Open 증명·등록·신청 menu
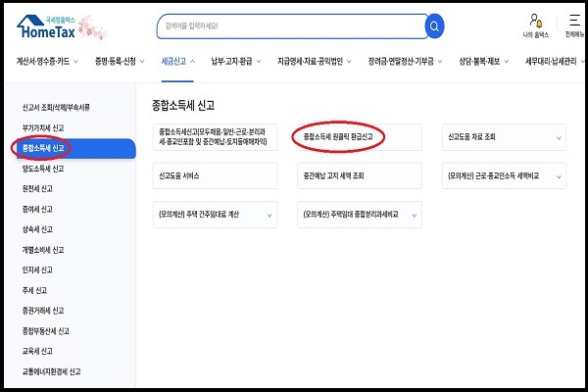Viewport: 588px width, 392px height. pyautogui.click(x=115, y=61)
